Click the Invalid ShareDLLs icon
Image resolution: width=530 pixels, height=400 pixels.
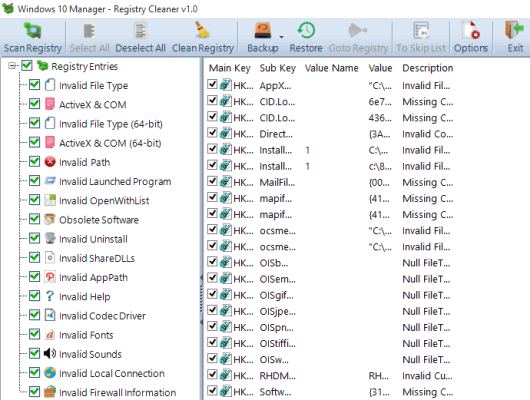coord(50,258)
